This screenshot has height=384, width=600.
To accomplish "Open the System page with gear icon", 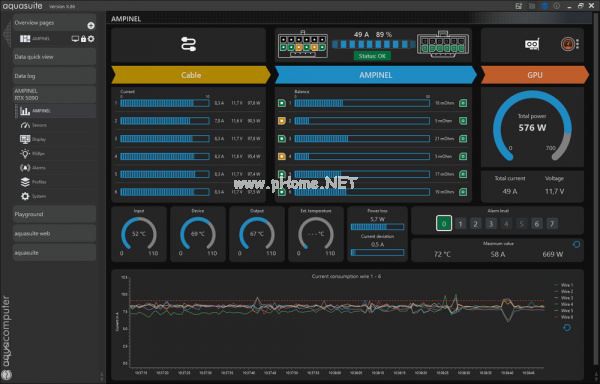I will point(33,196).
